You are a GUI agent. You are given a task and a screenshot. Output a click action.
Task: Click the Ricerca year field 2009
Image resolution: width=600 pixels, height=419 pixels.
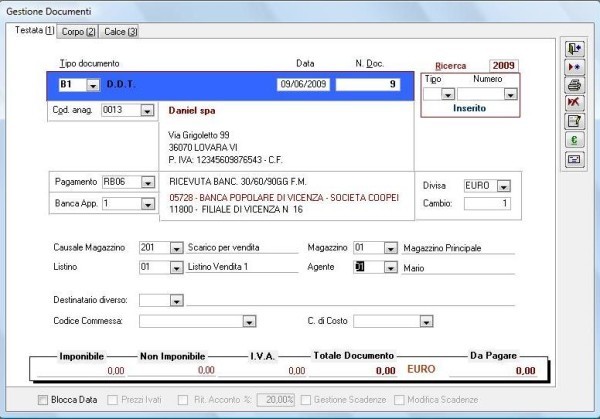coord(503,65)
